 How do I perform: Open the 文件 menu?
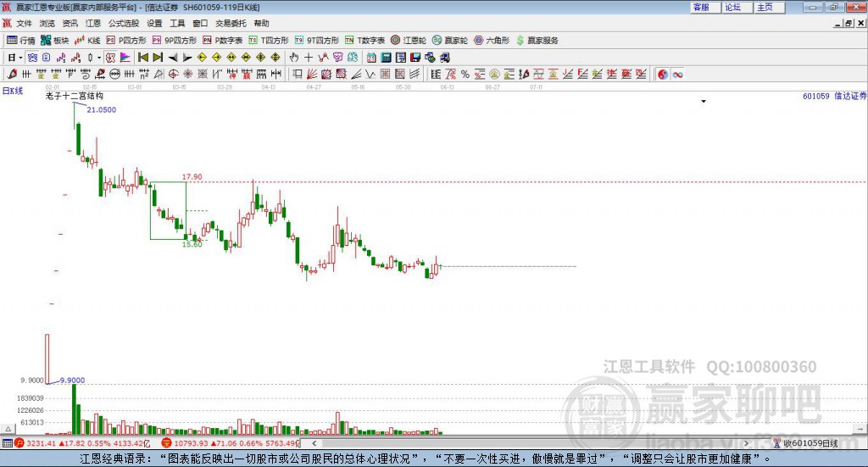pos(24,23)
